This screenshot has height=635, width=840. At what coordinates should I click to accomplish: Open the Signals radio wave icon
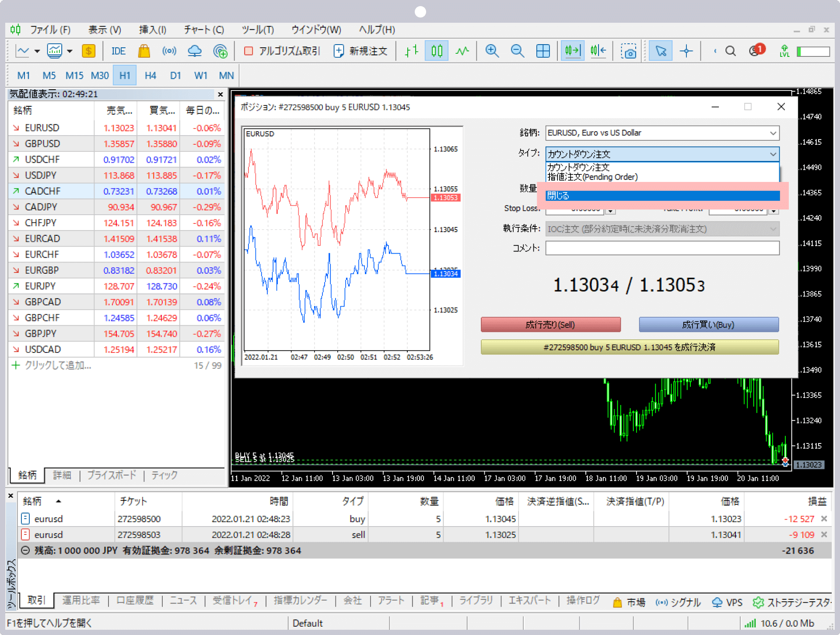[169, 51]
